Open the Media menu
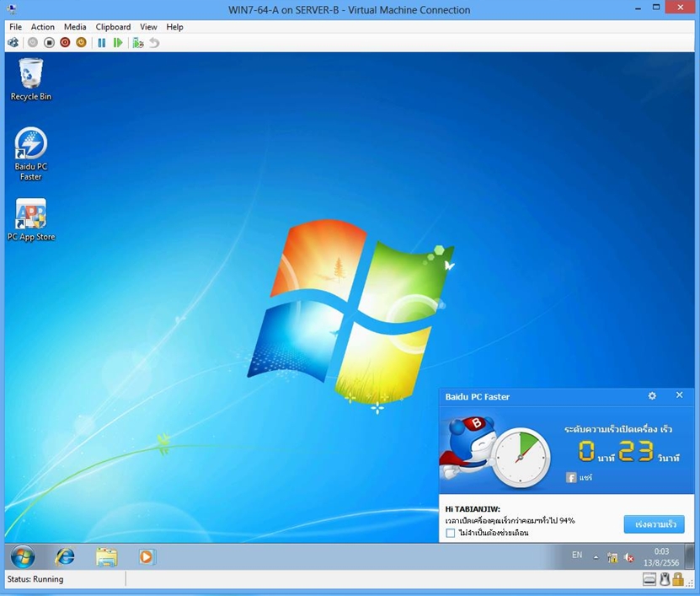Viewport: 700px width, 596px height. 75,27
